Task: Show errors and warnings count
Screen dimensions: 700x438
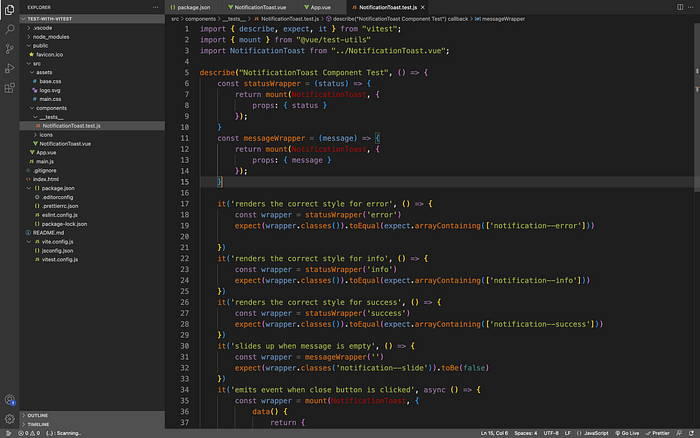Action: pos(29,433)
